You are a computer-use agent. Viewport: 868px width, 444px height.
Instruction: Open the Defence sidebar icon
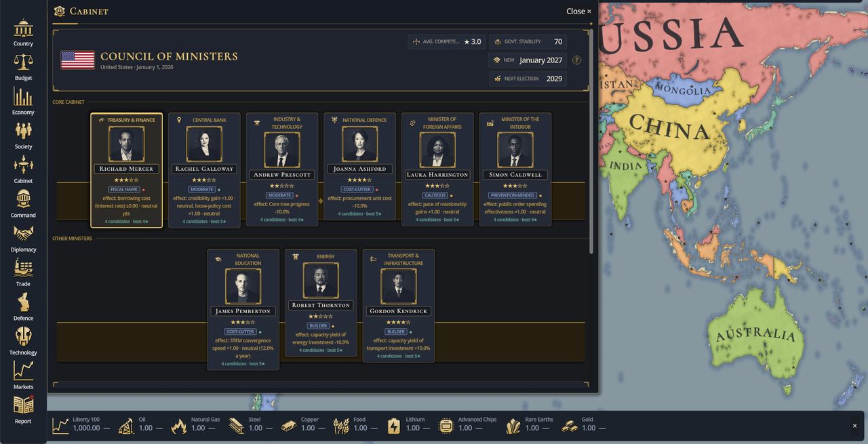pyautogui.click(x=23, y=302)
